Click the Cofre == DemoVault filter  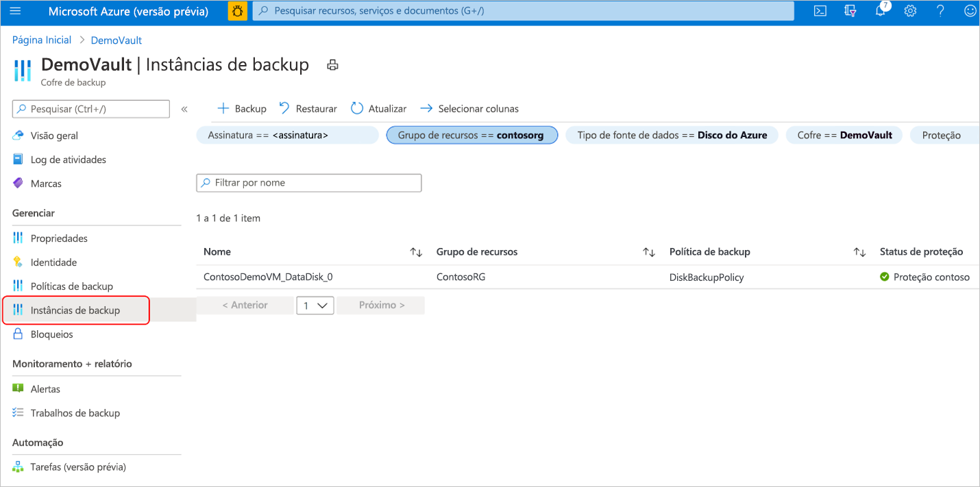click(x=844, y=136)
